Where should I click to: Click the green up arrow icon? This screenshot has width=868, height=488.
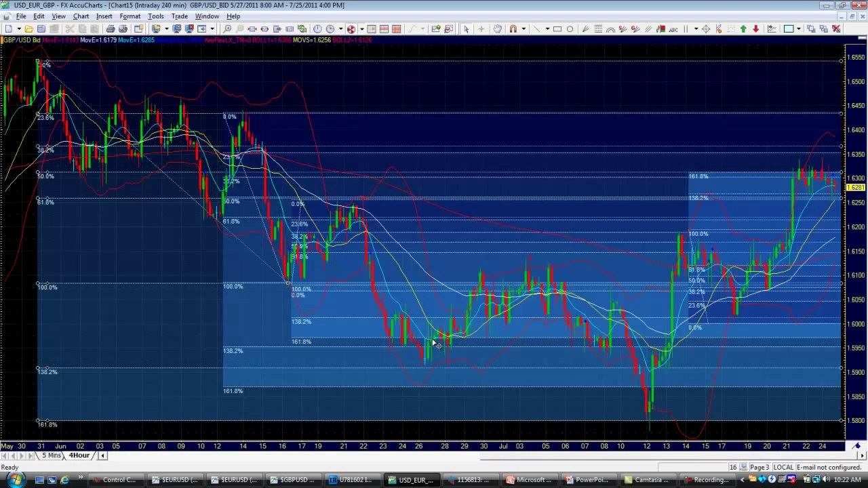743,28
